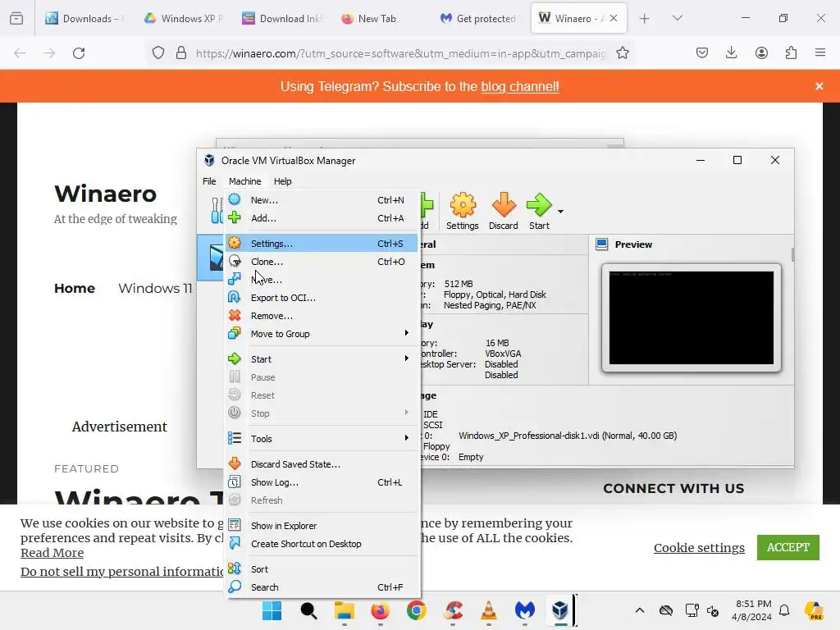The height and width of the screenshot is (630, 840).
Task: Switch to the Windows XP browser tab
Action: (184, 18)
